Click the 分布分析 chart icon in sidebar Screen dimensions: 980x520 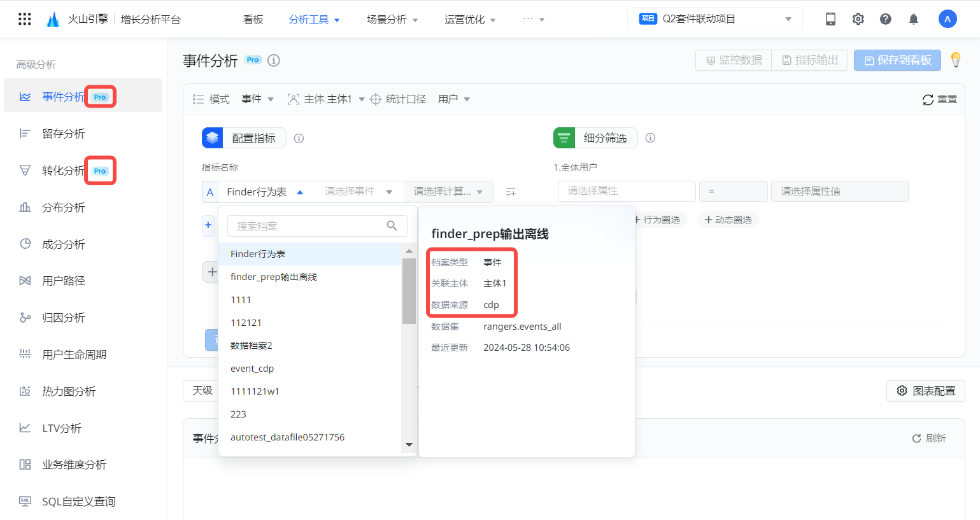[x=25, y=207]
